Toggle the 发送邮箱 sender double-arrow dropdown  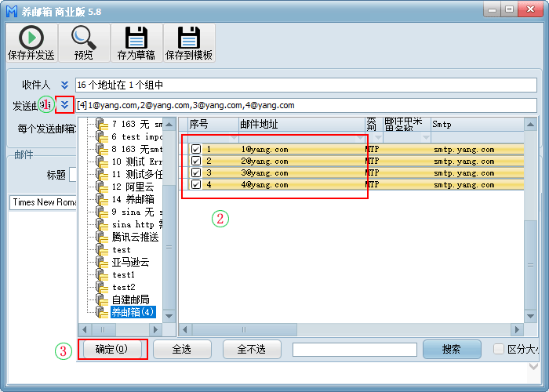[x=64, y=105]
